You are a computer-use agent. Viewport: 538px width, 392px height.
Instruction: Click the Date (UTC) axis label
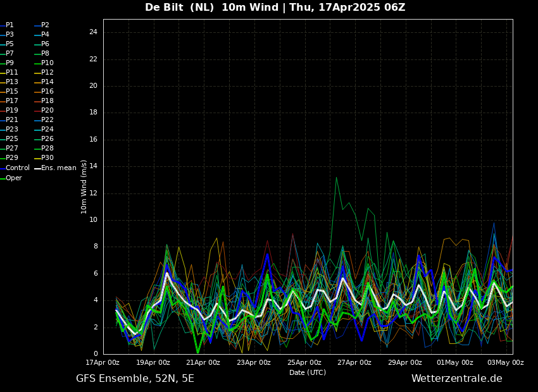point(308,373)
